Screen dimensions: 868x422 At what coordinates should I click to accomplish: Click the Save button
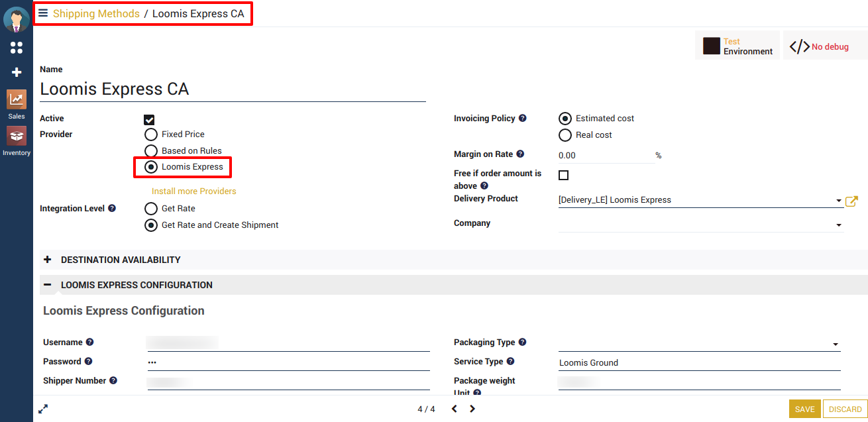(804, 409)
